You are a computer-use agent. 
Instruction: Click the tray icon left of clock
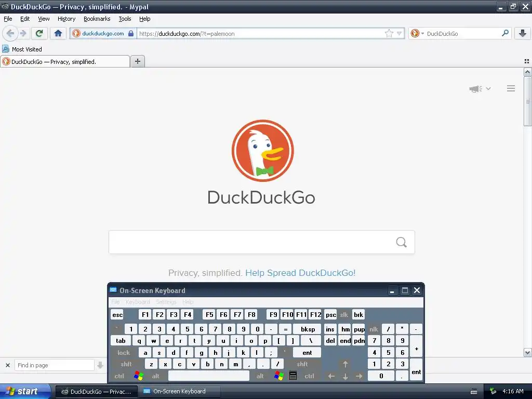493,391
